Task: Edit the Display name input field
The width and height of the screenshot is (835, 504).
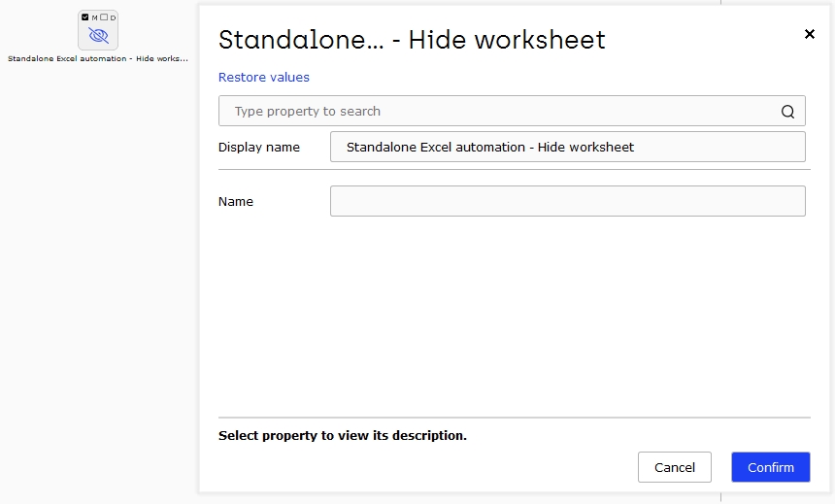Action: click(568, 147)
